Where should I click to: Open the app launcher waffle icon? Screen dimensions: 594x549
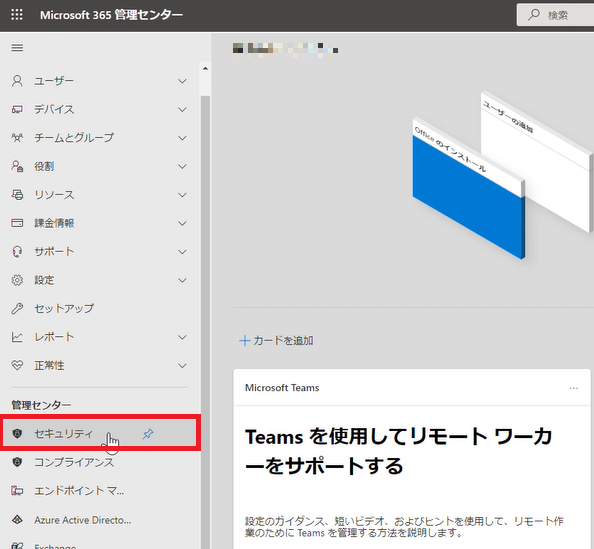[17, 15]
